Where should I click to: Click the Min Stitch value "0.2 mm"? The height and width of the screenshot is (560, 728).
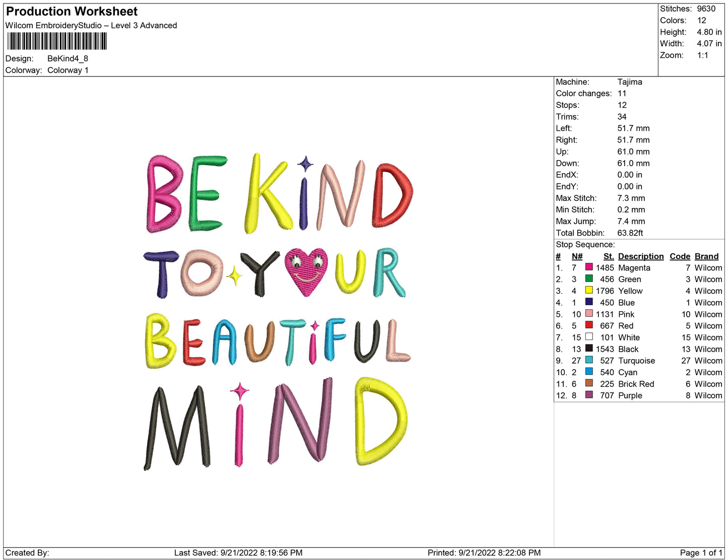631,210
